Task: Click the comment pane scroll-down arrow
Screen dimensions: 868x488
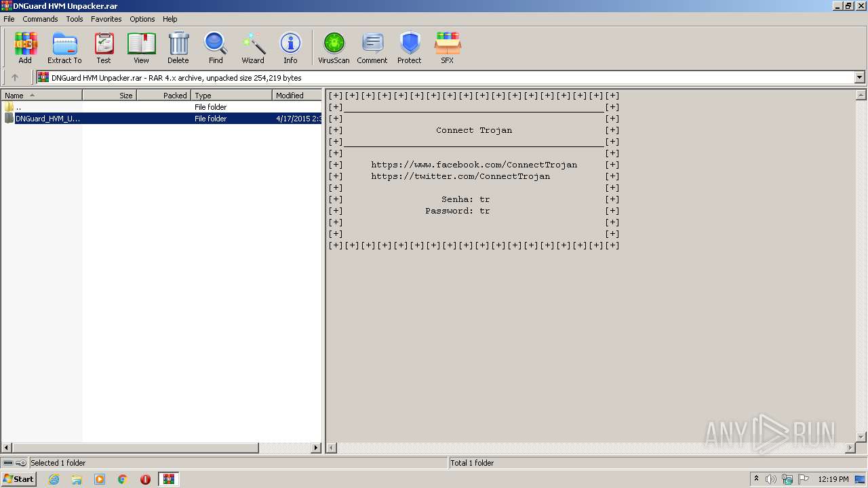Action: tap(861, 437)
